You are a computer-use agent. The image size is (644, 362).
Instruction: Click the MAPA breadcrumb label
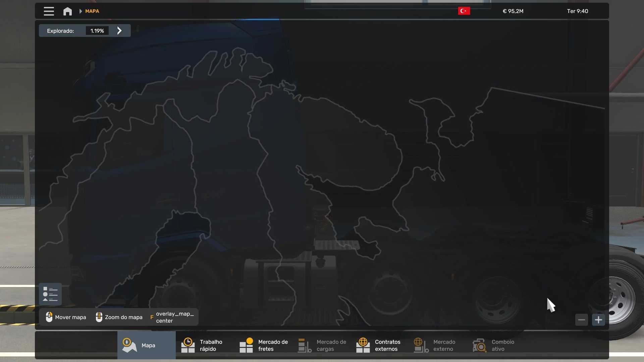point(92,11)
